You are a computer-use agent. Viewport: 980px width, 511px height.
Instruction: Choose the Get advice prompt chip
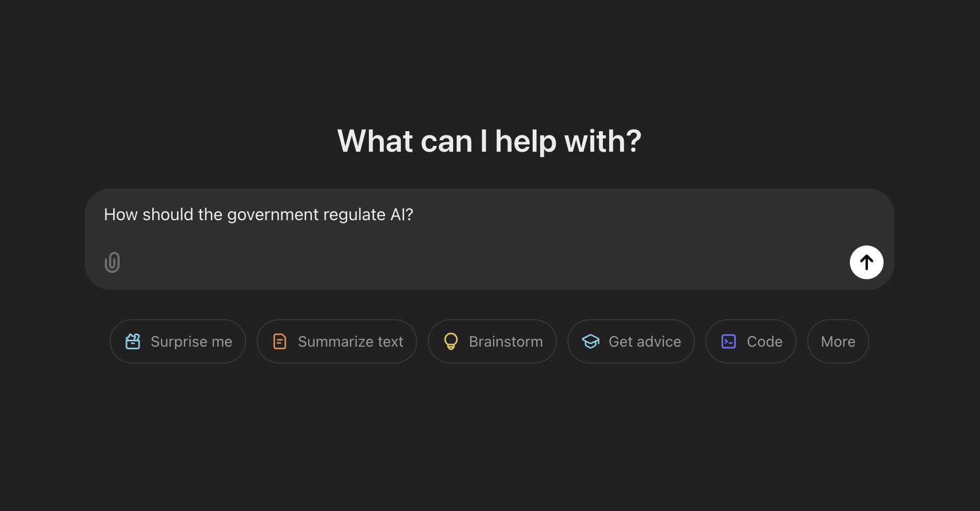click(631, 341)
